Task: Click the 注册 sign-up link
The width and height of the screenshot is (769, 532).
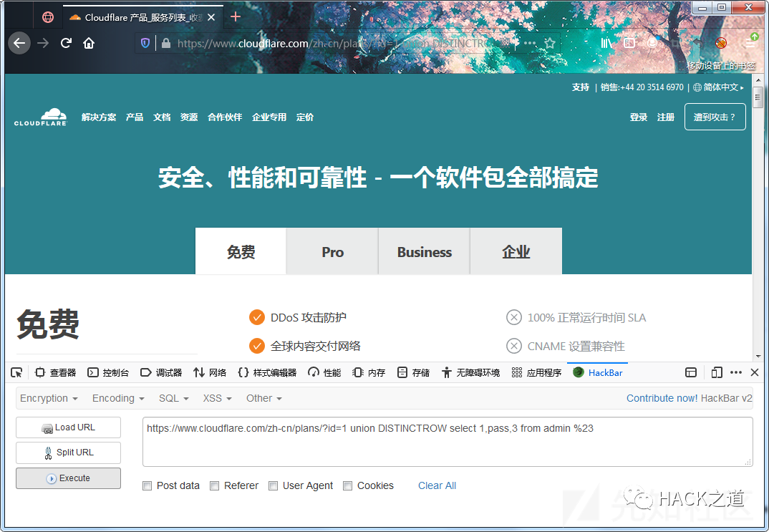Action: [x=666, y=117]
